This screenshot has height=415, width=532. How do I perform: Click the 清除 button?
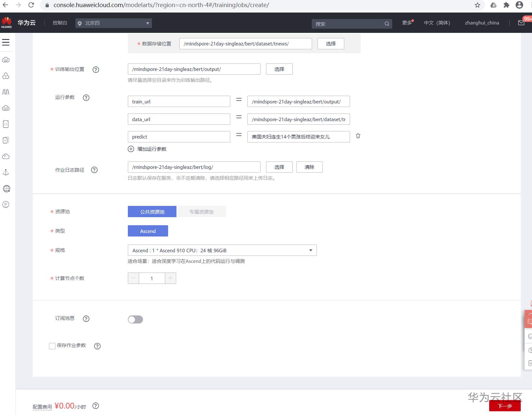pyautogui.click(x=309, y=167)
